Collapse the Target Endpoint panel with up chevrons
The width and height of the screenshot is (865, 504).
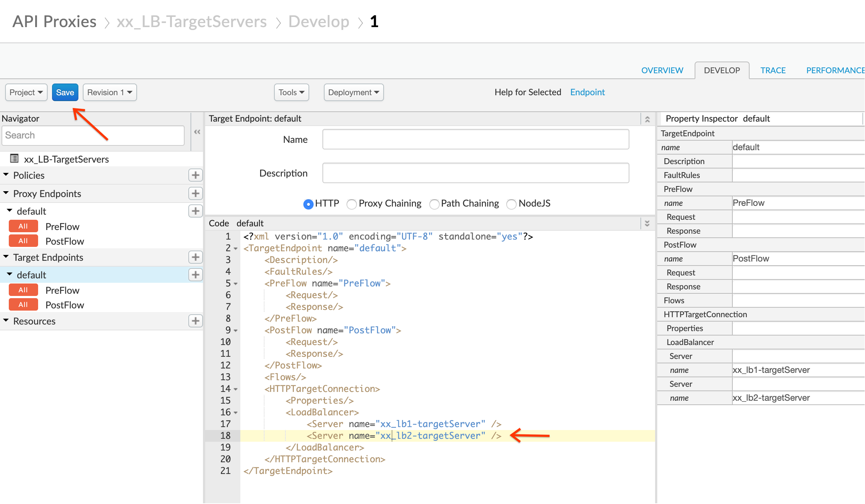click(x=647, y=119)
